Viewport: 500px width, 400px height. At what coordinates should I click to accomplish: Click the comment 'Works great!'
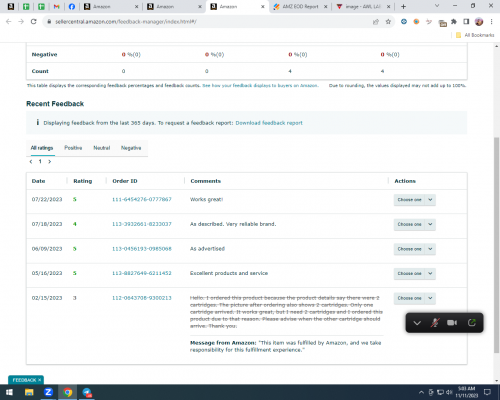point(206,199)
